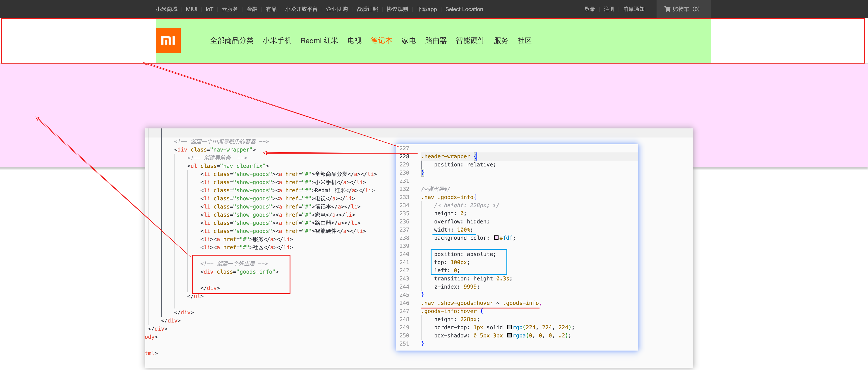Click the 'width: 100%;' code line
Viewport: 868px width, 370px height.
pyautogui.click(x=453, y=230)
